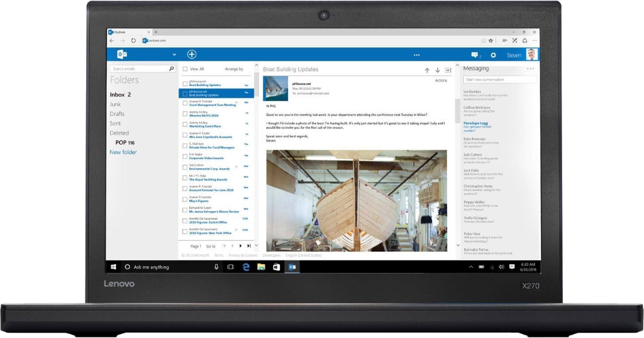This screenshot has height=338, width=644.
Task: Click the new email plus icon
Action: [191, 54]
